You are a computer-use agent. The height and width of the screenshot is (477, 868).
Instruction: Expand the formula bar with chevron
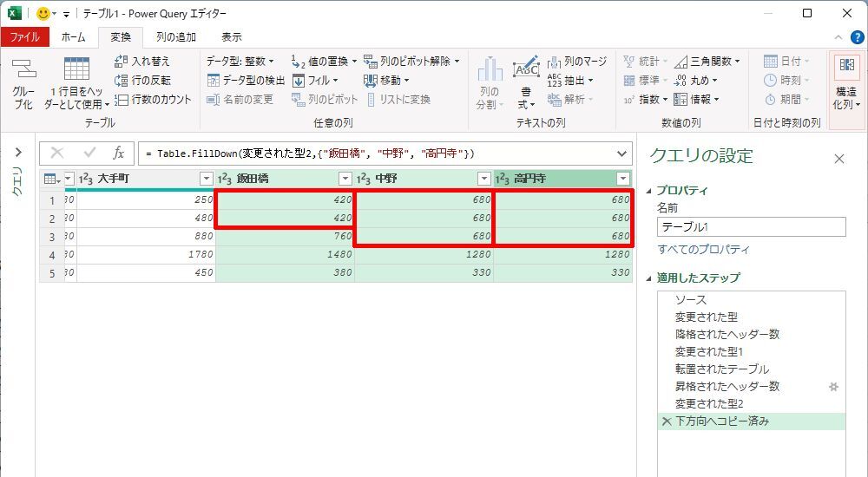621,154
